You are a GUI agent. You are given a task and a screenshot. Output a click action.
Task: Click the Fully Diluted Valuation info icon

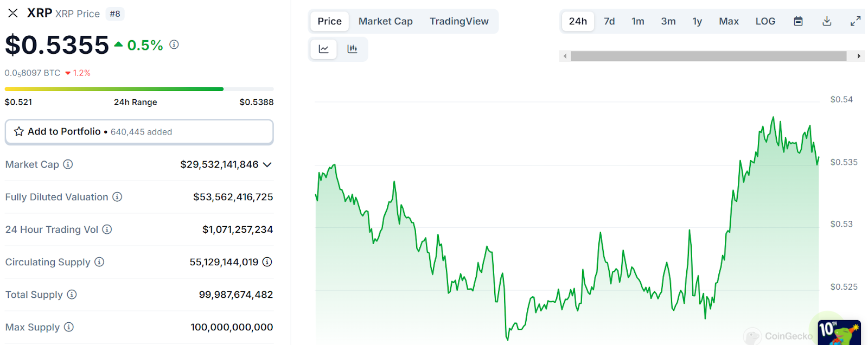[x=118, y=197]
